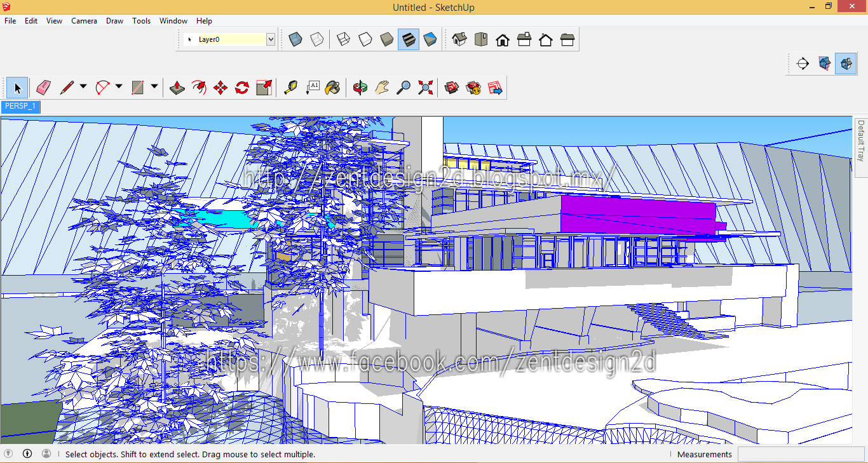Screen dimensions: 868x463
Task: Open the File menu
Action: (10, 21)
